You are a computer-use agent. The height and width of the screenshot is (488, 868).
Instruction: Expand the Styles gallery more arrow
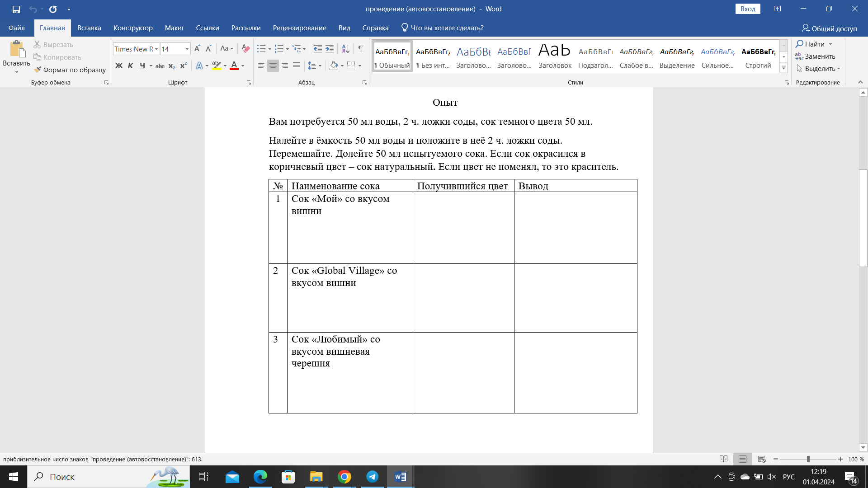[784, 68]
